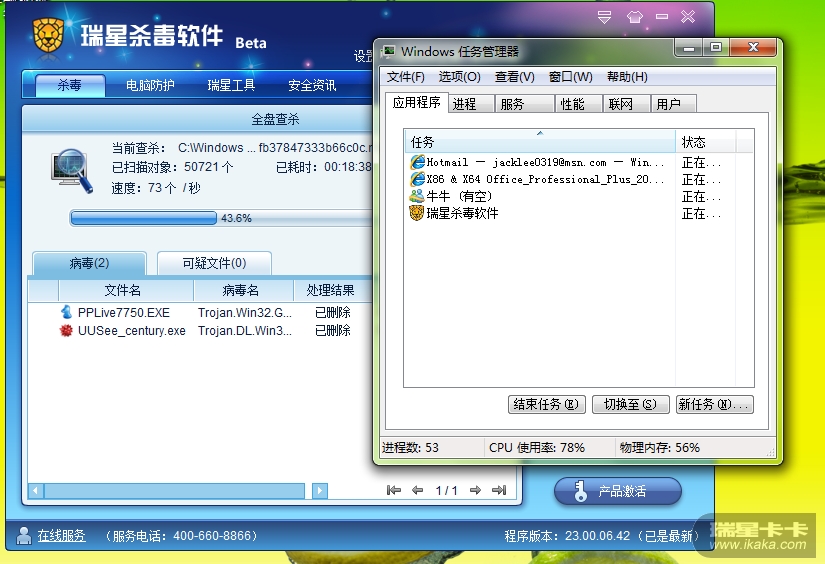
Task: Click the 物理内存: 56% status text
Action: point(660,448)
